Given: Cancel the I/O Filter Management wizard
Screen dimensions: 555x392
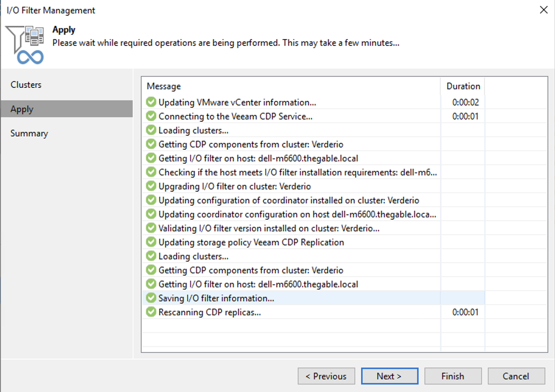Looking at the screenshot, I should coord(516,376).
